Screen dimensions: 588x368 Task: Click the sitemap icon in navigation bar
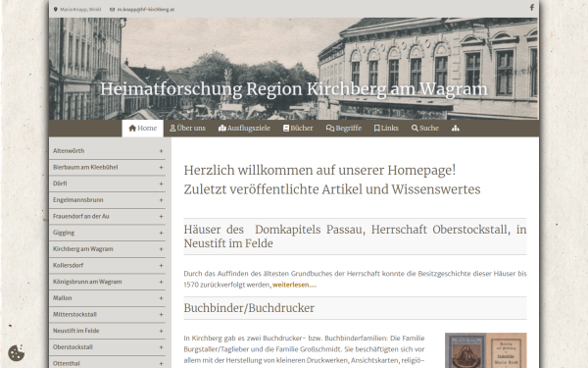click(x=456, y=129)
